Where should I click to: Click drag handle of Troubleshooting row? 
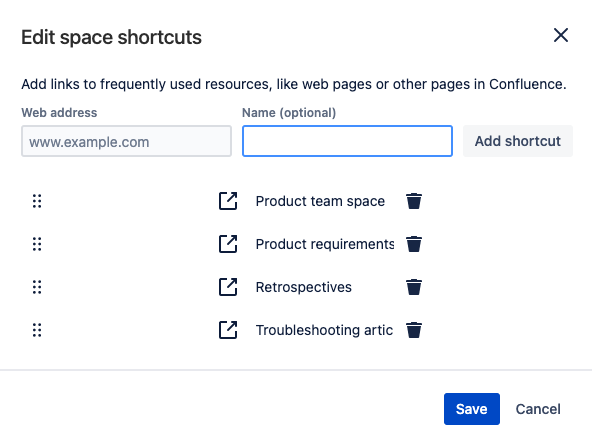37,330
